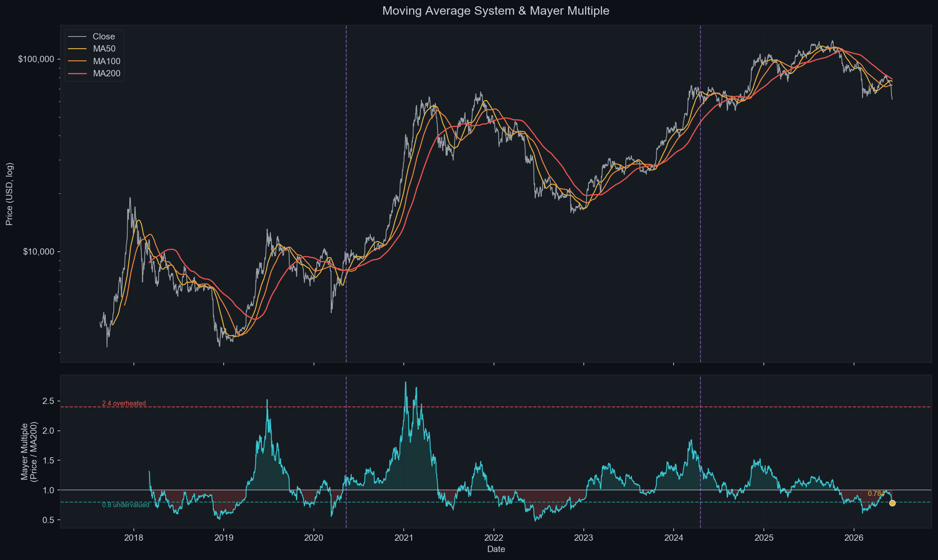The width and height of the screenshot is (938, 560).
Task: Click the '1.5' Mayer axis tick label
Action: 48,461
